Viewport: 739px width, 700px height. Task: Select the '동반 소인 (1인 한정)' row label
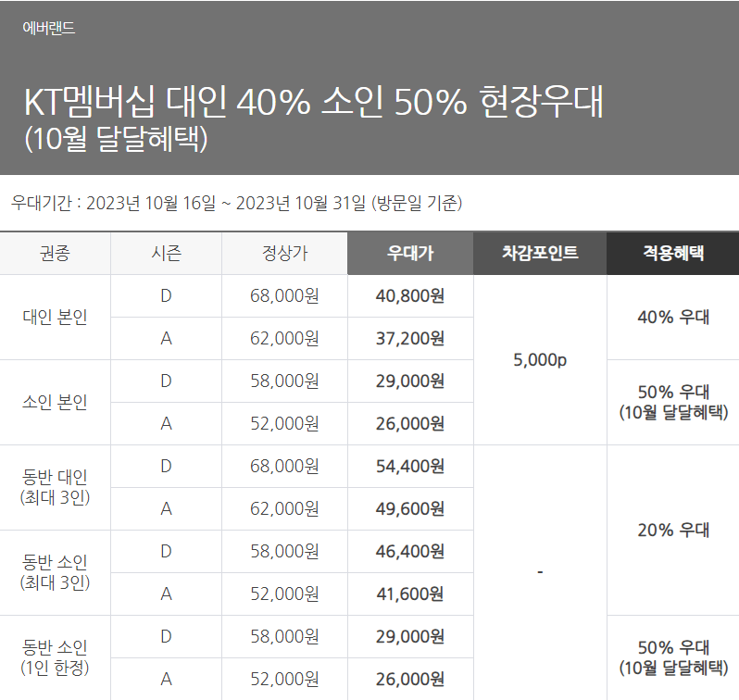(x=56, y=657)
